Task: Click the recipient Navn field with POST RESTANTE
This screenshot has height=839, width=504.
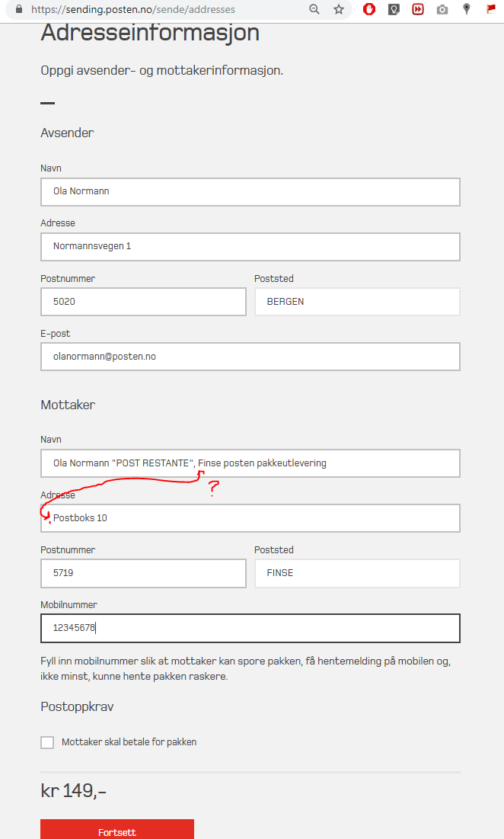Action: pos(250,463)
